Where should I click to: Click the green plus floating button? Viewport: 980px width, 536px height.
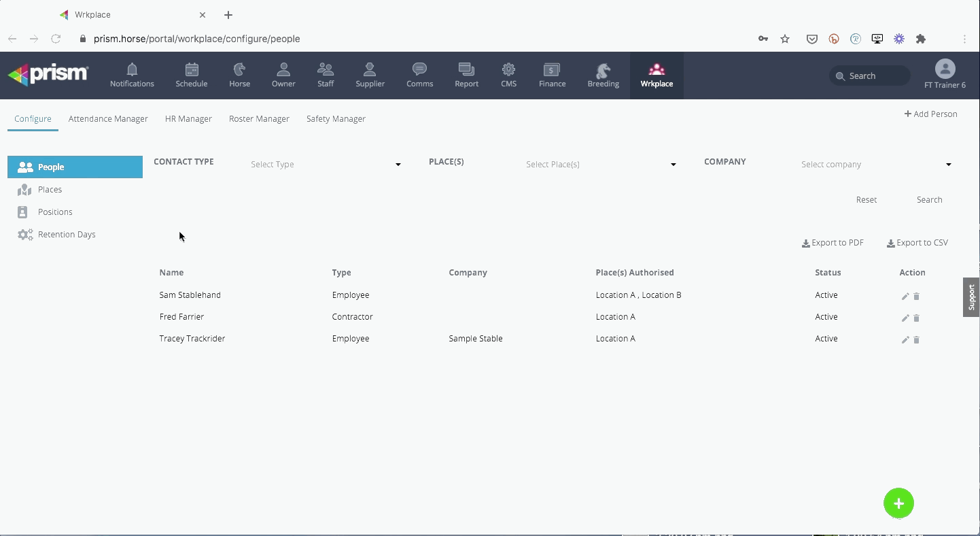point(898,503)
